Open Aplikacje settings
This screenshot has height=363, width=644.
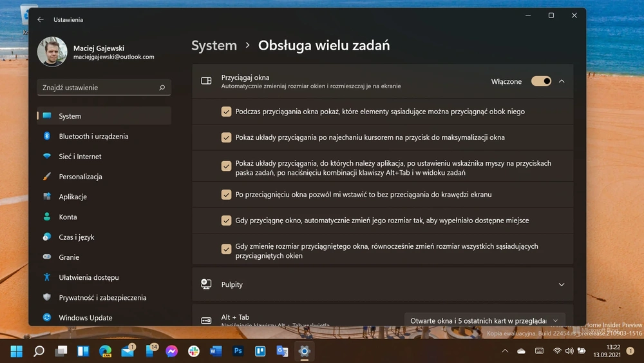pyautogui.click(x=104, y=197)
